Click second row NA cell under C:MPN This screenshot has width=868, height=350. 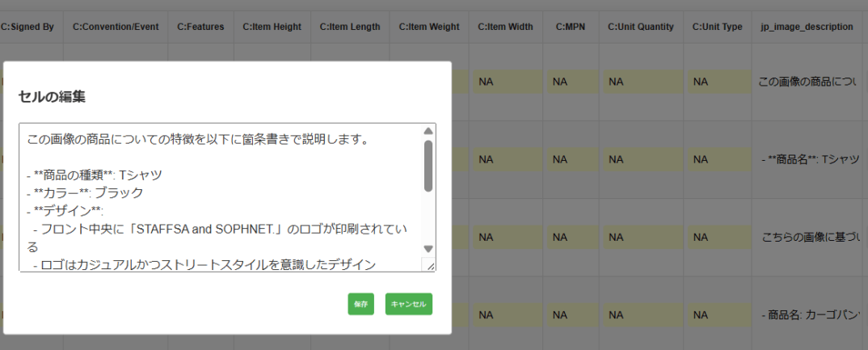571,159
